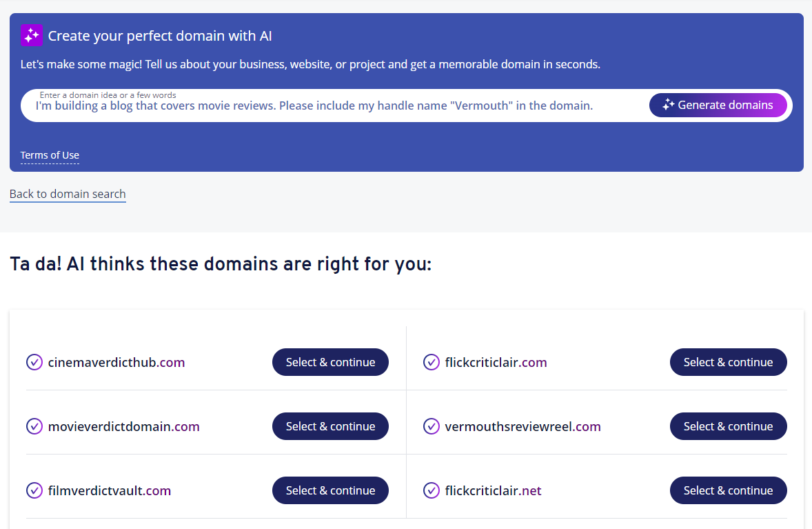Open the Terms of Use link
Viewport: 812px width, 529px height.
point(50,155)
